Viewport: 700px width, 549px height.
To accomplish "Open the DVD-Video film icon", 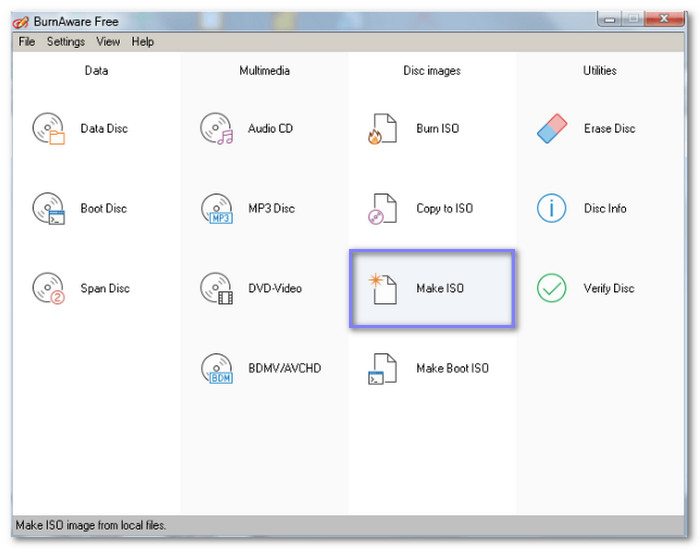I will point(217,288).
